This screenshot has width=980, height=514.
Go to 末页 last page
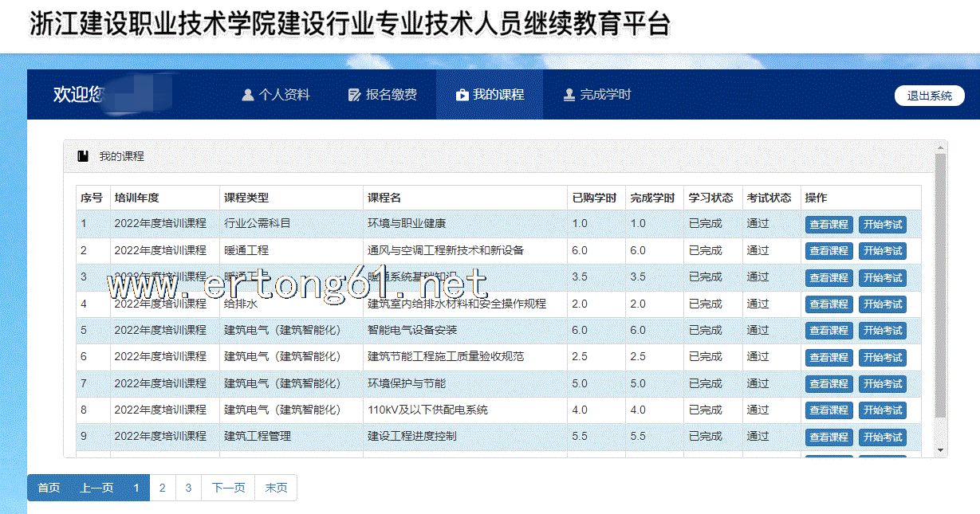(276, 488)
